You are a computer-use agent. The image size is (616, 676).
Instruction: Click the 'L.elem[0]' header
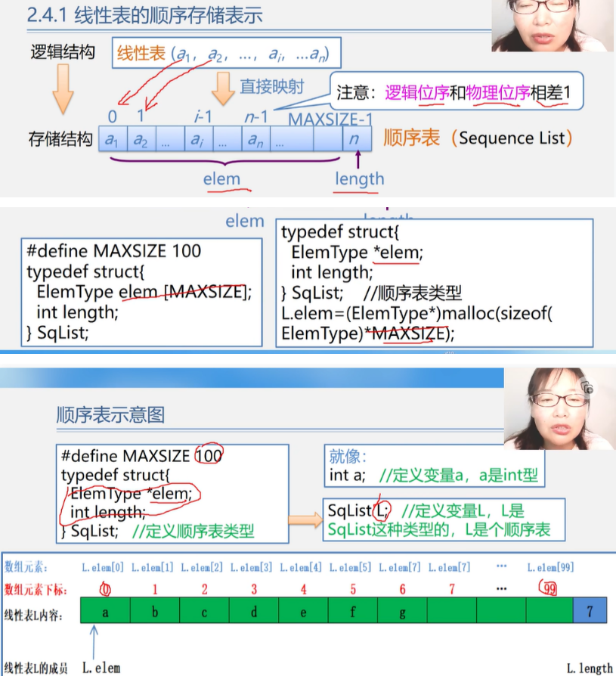click(103, 567)
